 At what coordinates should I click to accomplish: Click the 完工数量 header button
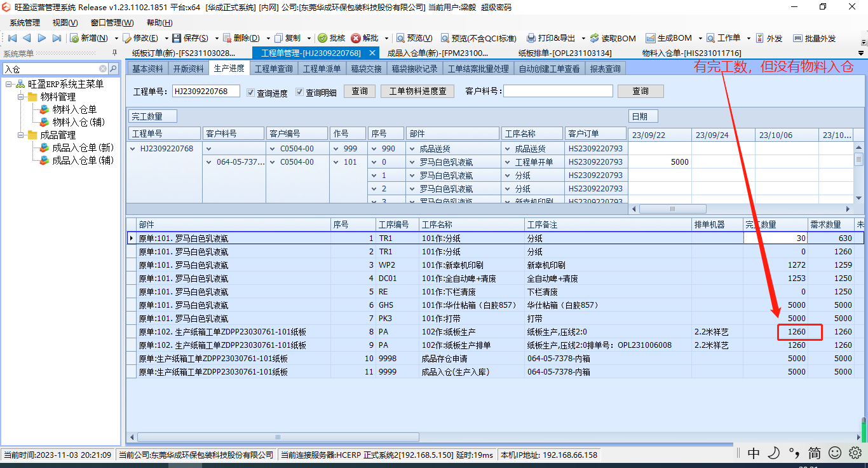(153, 116)
